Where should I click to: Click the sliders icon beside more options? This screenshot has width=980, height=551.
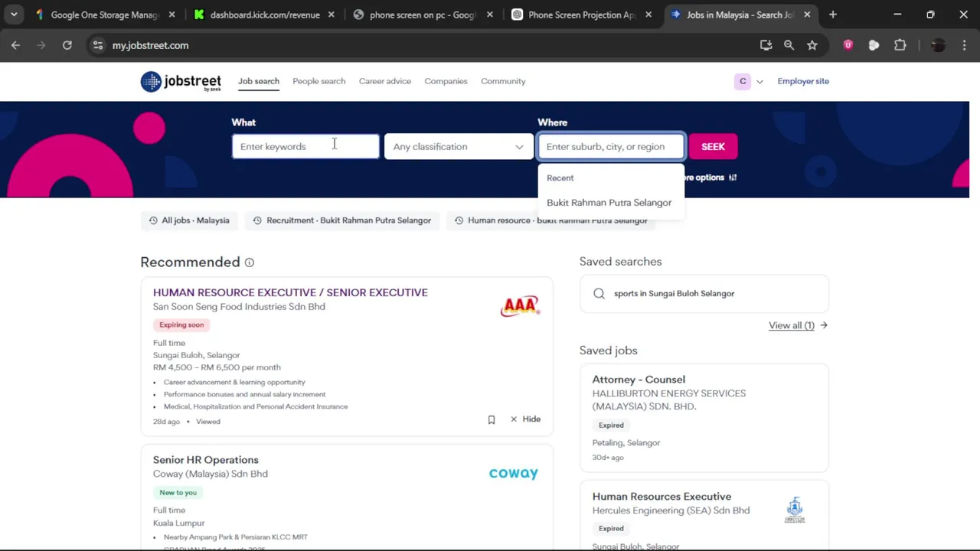[733, 178]
